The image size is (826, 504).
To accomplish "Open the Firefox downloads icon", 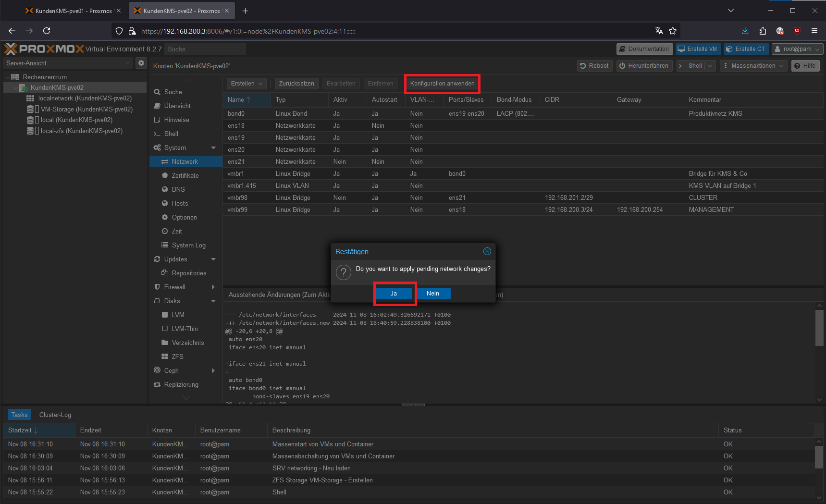I will pos(745,31).
